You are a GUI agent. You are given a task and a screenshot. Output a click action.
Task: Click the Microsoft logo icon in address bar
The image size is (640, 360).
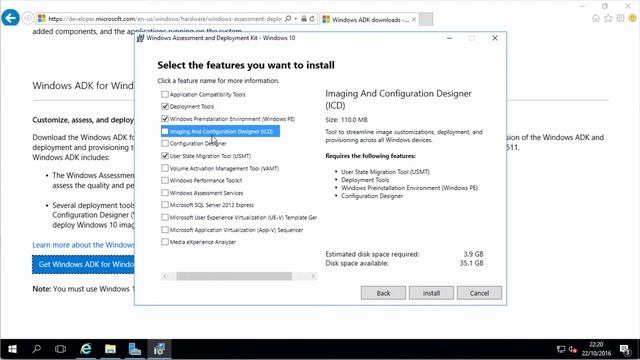coord(42,19)
